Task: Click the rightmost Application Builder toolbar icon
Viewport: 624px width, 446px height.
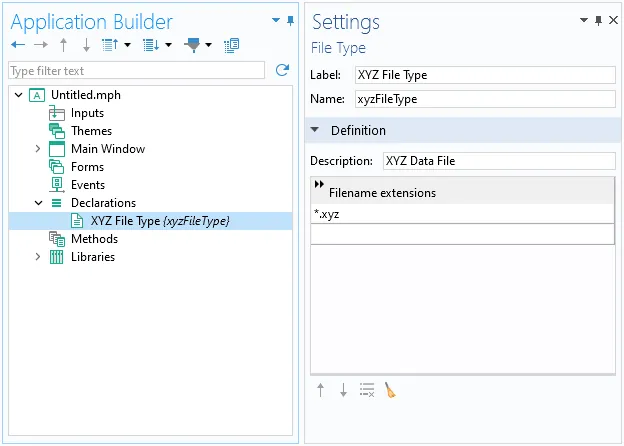Action: pyautogui.click(x=232, y=45)
